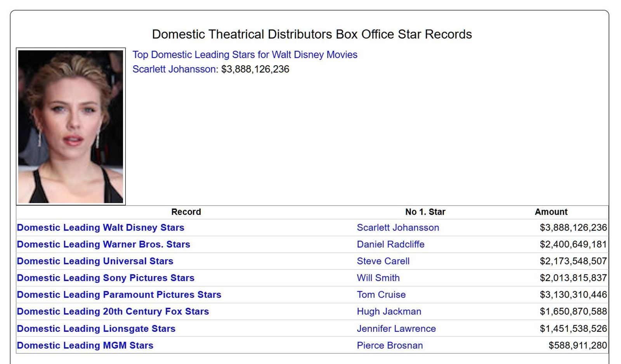Select Domestic Leading Universal Stars link
Screen dimensions: 621x364
pyautogui.click(x=95, y=261)
